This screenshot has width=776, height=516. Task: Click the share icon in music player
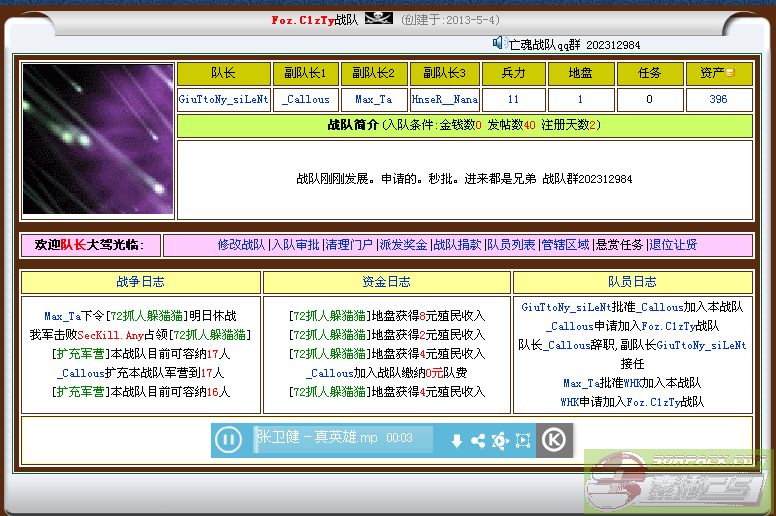click(478, 440)
